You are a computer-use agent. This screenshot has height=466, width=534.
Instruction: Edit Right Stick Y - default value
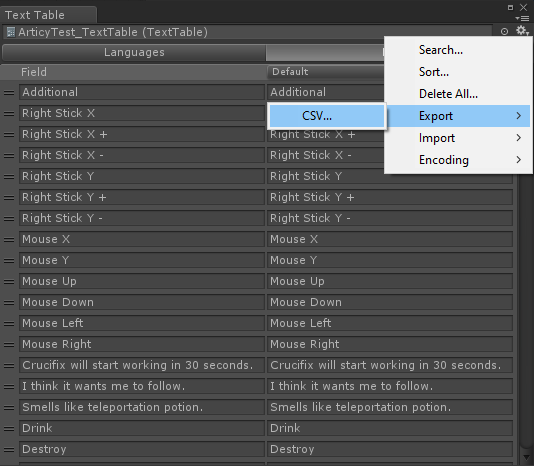(x=390, y=218)
